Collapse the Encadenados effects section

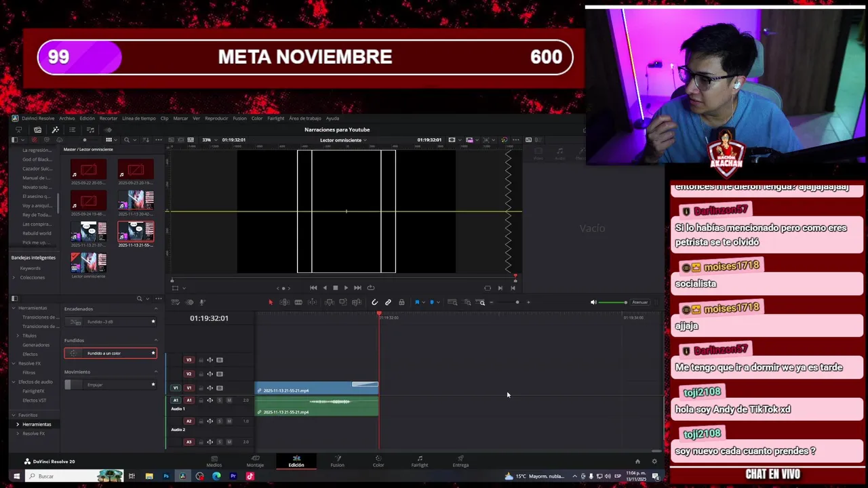[156, 309]
